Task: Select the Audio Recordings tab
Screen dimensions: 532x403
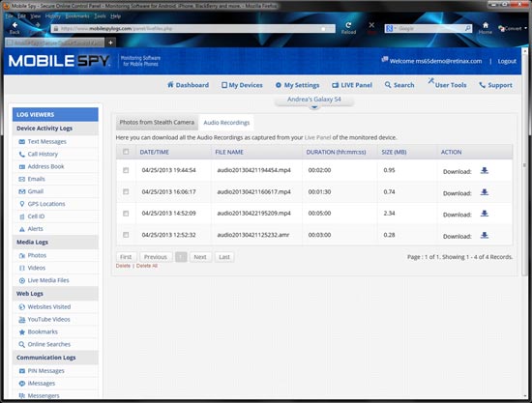Action: (x=226, y=123)
